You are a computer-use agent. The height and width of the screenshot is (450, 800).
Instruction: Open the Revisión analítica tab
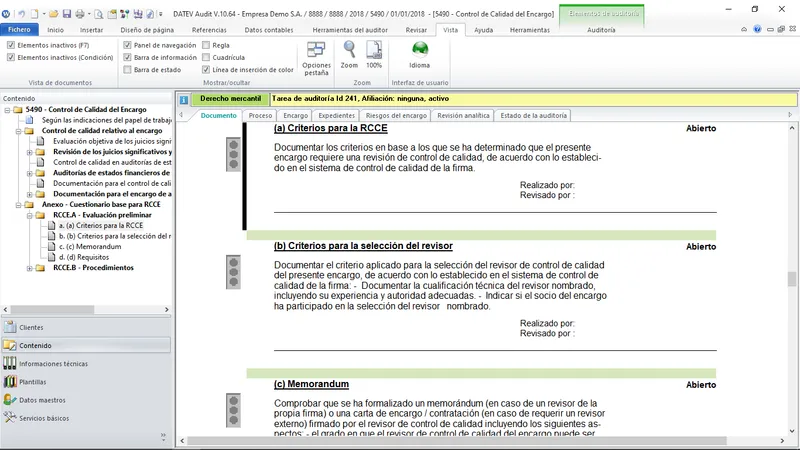pyautogui.click(x=463, y=116)
